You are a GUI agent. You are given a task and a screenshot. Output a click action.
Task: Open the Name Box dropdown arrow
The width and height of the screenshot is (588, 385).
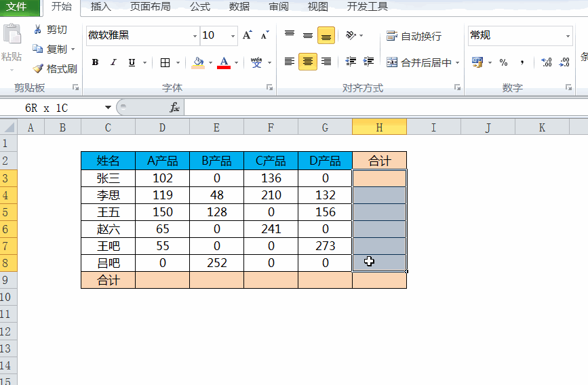(x=108, y=108)
